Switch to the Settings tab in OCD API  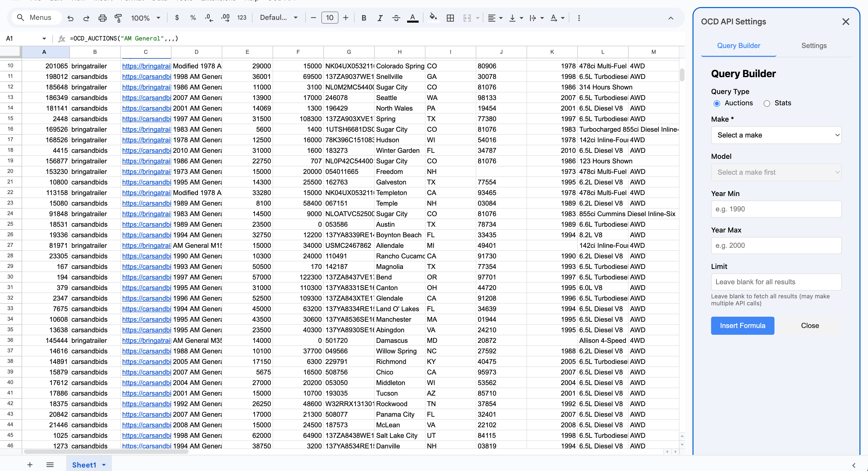[x=814, y=45]
